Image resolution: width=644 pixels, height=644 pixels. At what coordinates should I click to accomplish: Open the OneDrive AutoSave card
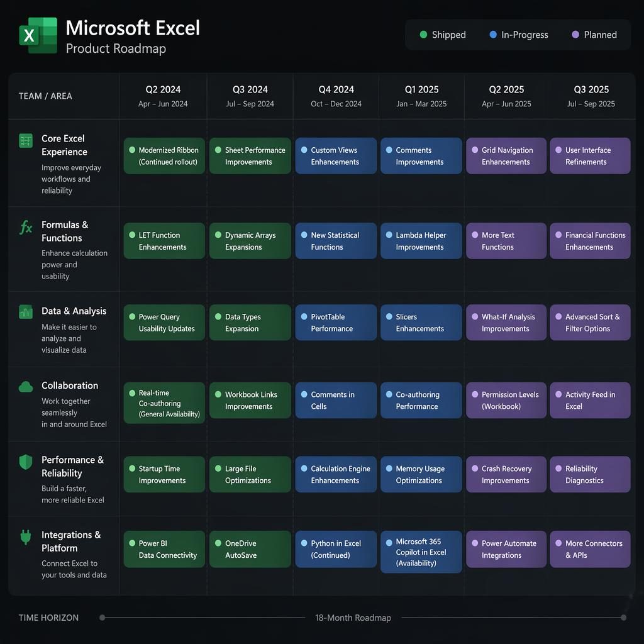pyautogui.click(x=250, y=549)
